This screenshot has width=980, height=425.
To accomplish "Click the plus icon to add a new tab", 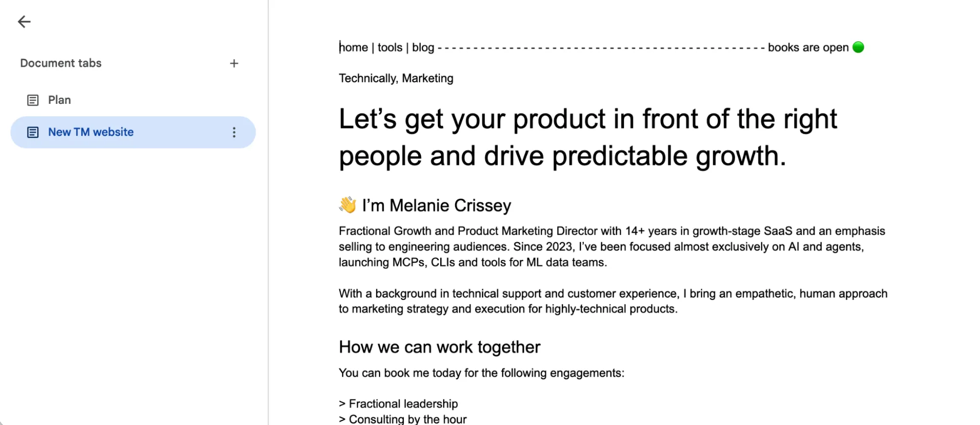I will click(234, 63).
